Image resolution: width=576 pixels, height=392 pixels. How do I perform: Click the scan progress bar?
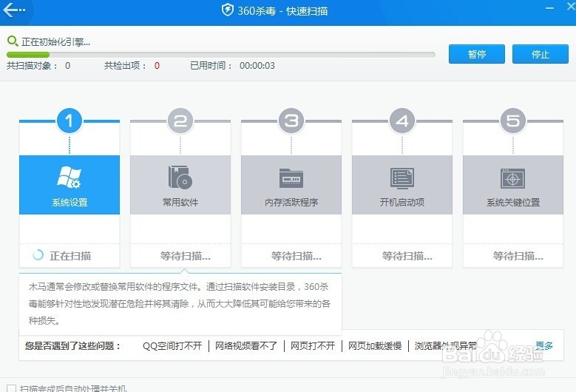pos(221,55)
